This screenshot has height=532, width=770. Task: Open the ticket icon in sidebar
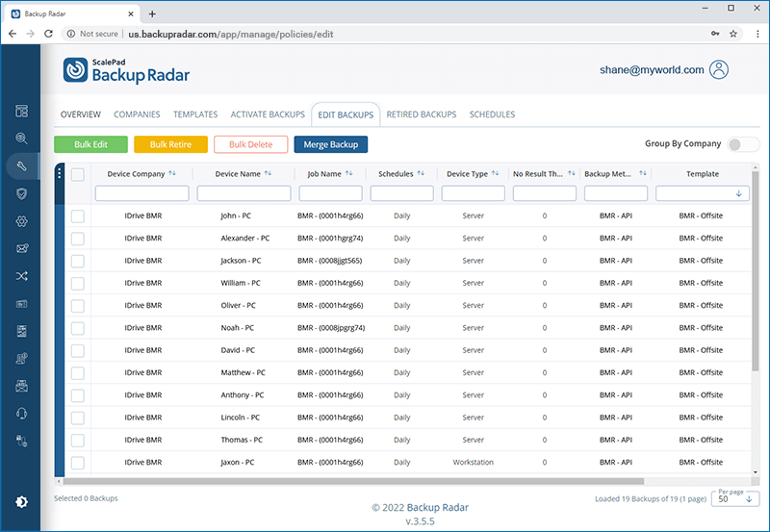(21, 304)
